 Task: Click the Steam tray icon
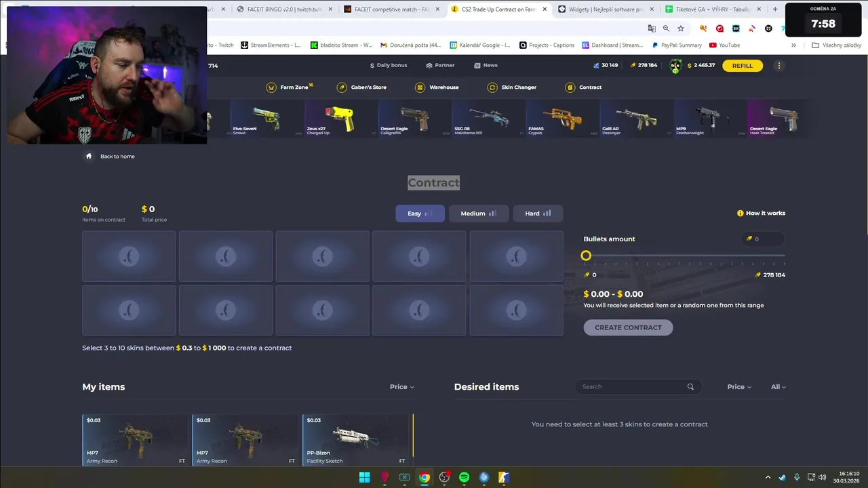(x=783, y=477)
